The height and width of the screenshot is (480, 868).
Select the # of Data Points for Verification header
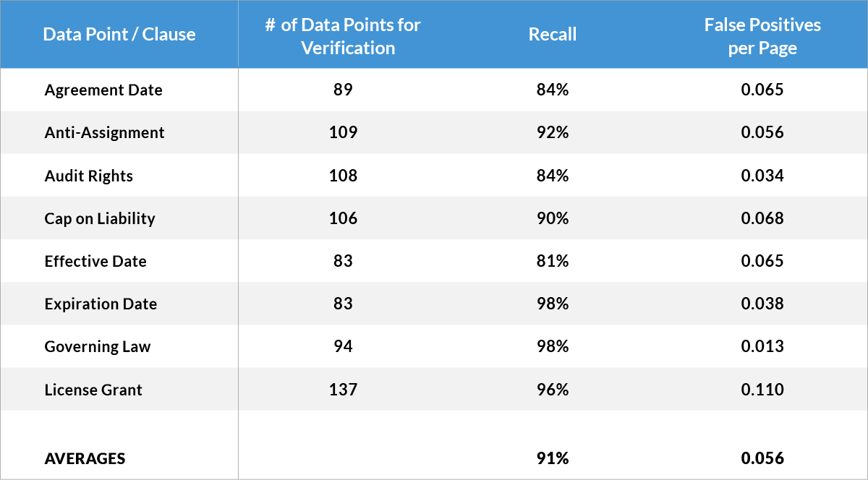pyautogui.click(x=343, y=36)
